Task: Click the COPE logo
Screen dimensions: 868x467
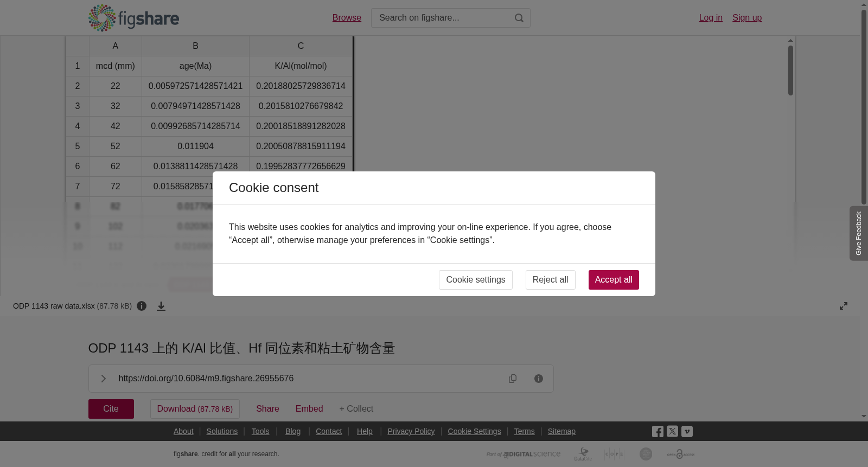Action: pos(614,454)
